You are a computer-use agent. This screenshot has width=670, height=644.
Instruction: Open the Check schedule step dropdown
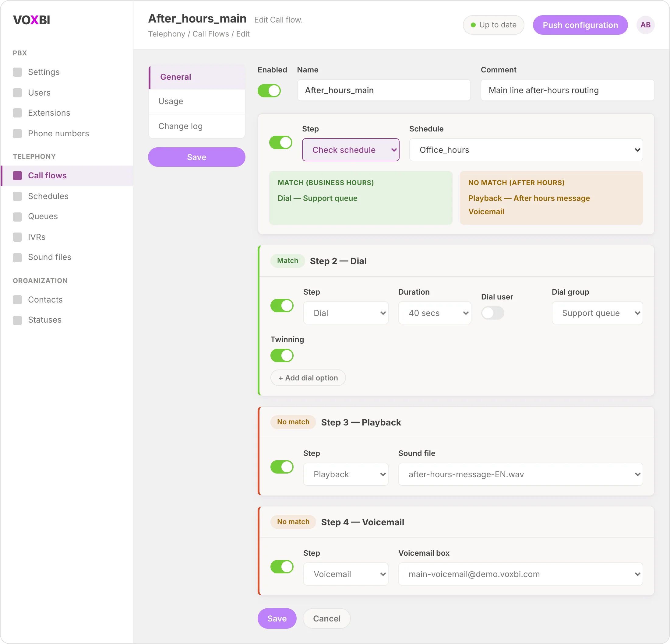(351, 150)
